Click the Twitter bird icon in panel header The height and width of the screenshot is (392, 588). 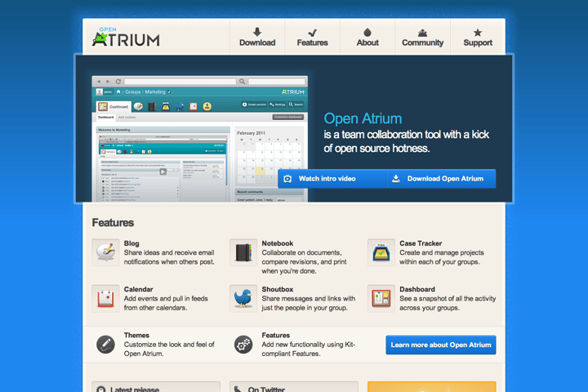(x=238, y=389)
